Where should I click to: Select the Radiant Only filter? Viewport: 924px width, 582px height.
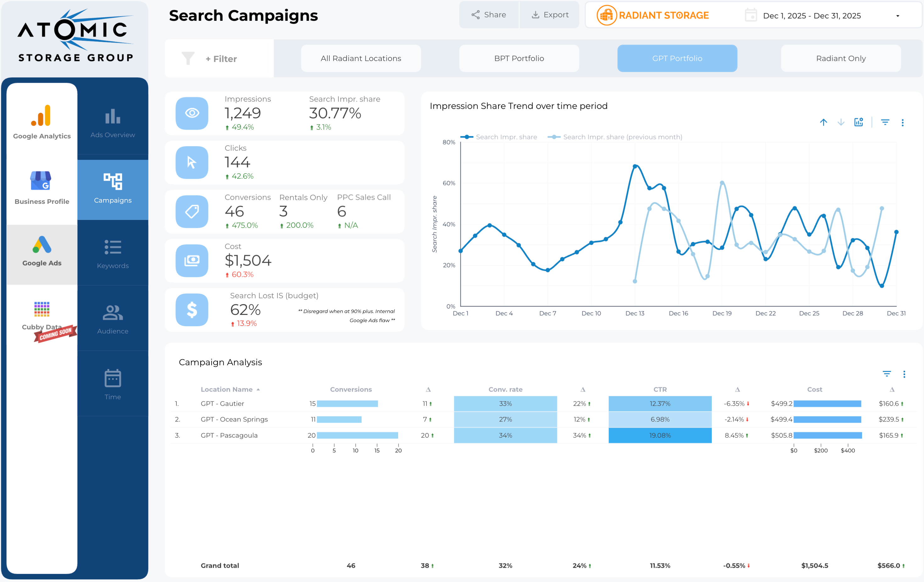(x=840, y=58)
